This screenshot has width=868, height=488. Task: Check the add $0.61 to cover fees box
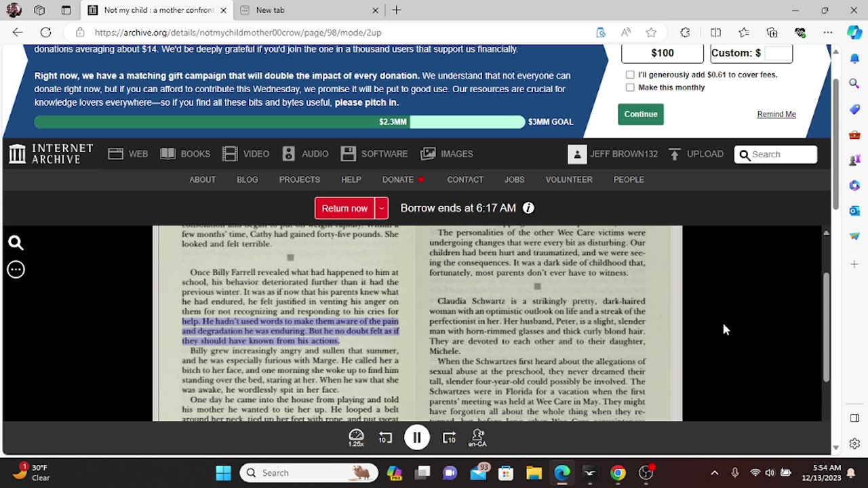tap(630, 75)
